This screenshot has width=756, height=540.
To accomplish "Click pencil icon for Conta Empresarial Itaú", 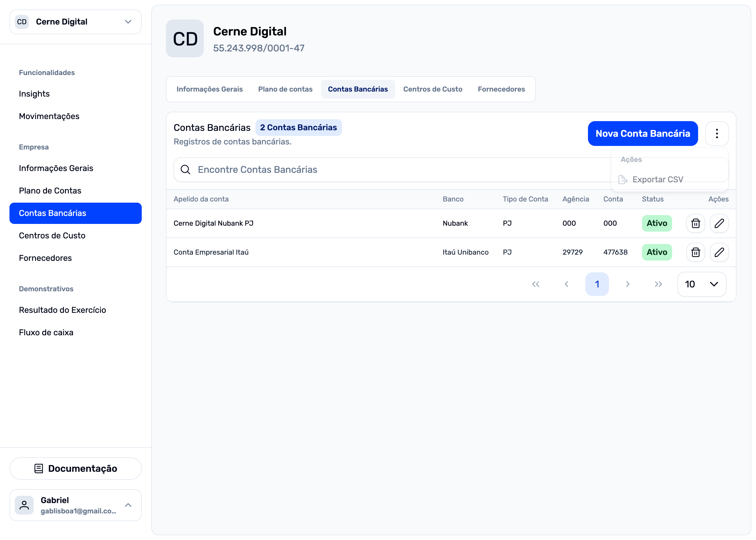I will [719, 252].
